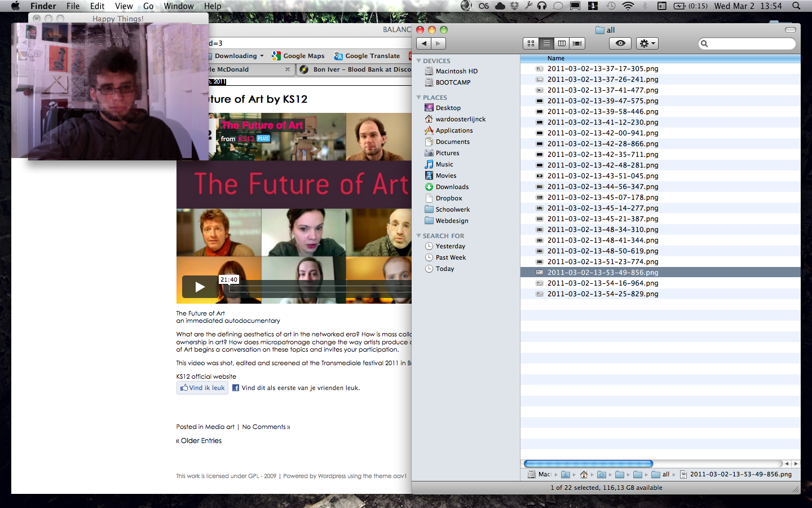Click the Vind ik leuk button
The image size is (812, 508).
coord(202,388)
